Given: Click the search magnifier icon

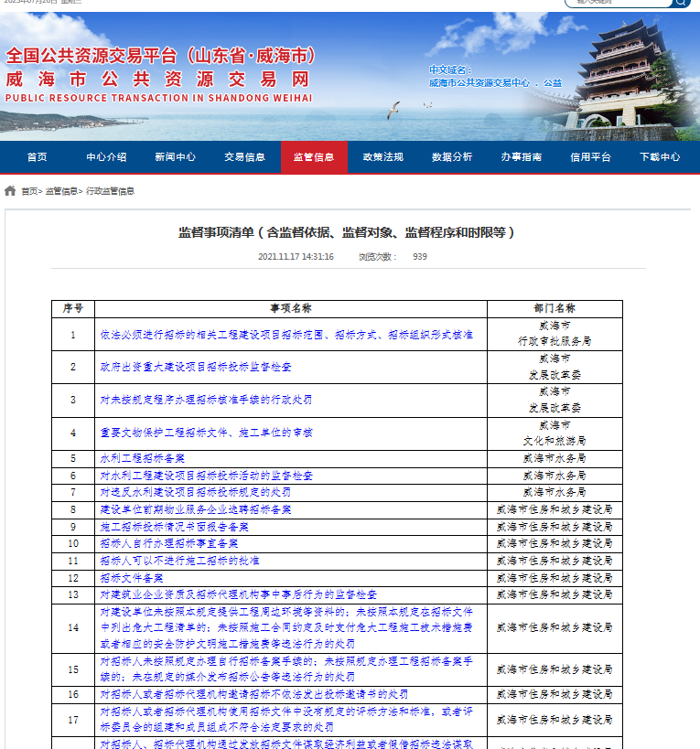Looking at the screenshot, I should pos(681,3).
